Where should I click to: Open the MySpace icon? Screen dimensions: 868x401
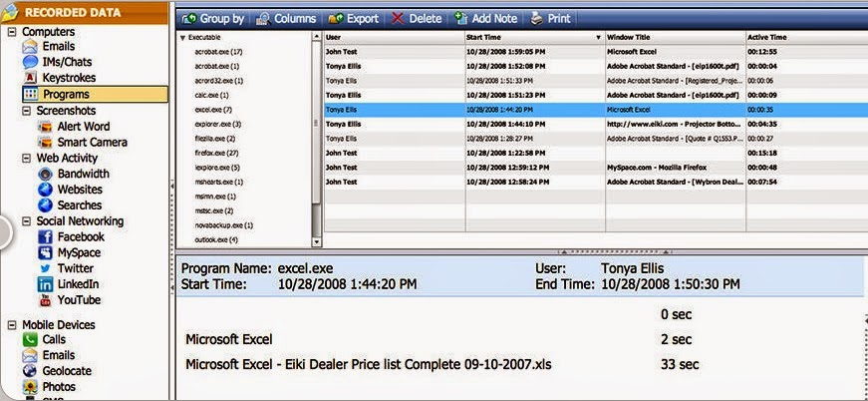tap(46, 253)
